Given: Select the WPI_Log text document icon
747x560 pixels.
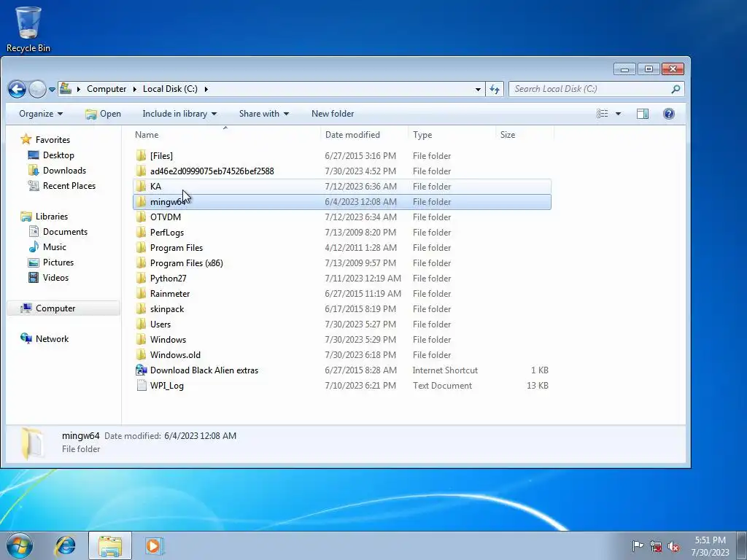Looking at the screenshot, I should pos(141,386).
